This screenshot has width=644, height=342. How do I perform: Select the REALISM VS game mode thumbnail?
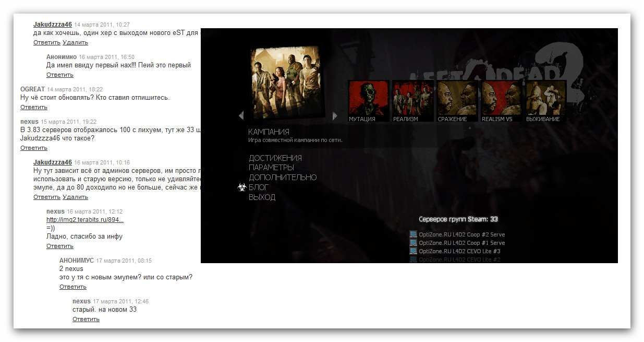502,101
